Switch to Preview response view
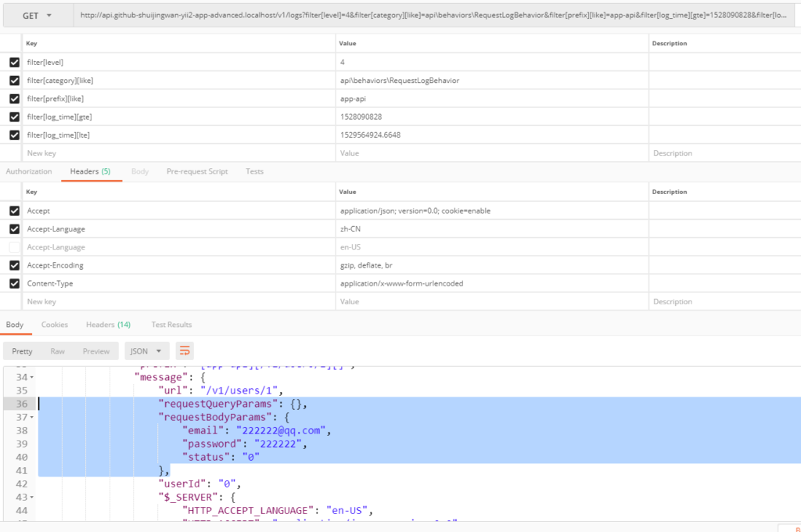 coord(96,351)
